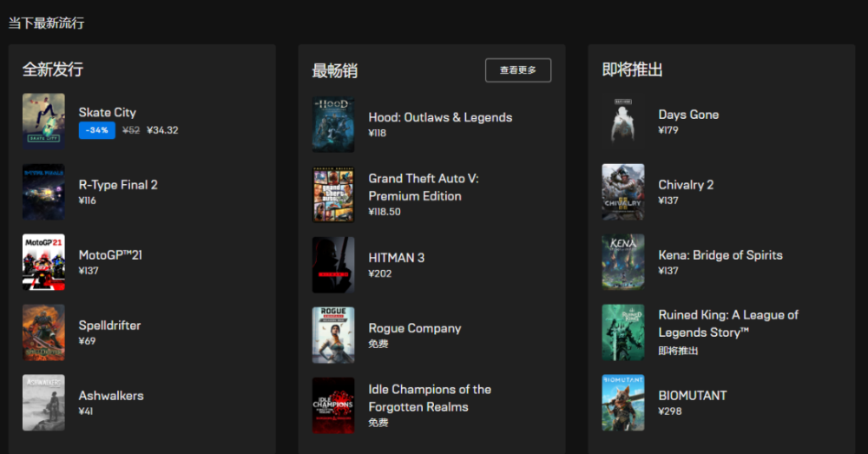Screen dimensions: 868x454
Task: Open Grand Theft Auto V: Premium Edition title
Action: click(424, 188)
